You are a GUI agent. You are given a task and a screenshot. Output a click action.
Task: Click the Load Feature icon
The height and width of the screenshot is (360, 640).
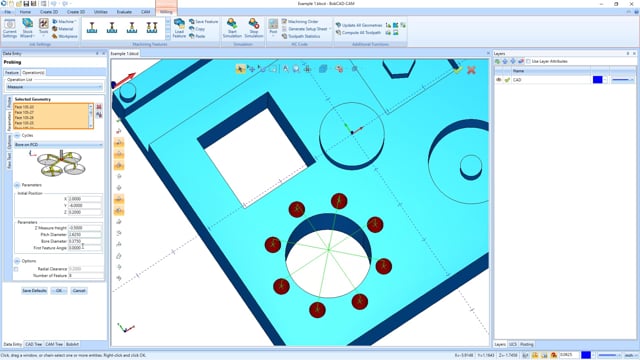pos(179,28)
